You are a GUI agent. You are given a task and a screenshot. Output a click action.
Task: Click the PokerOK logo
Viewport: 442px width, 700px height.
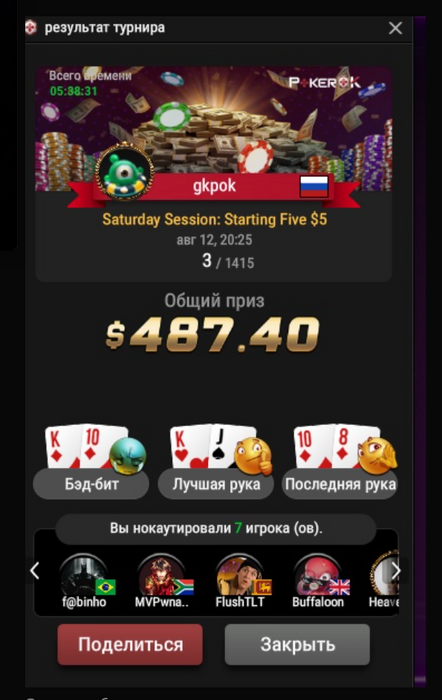point(325,82)
